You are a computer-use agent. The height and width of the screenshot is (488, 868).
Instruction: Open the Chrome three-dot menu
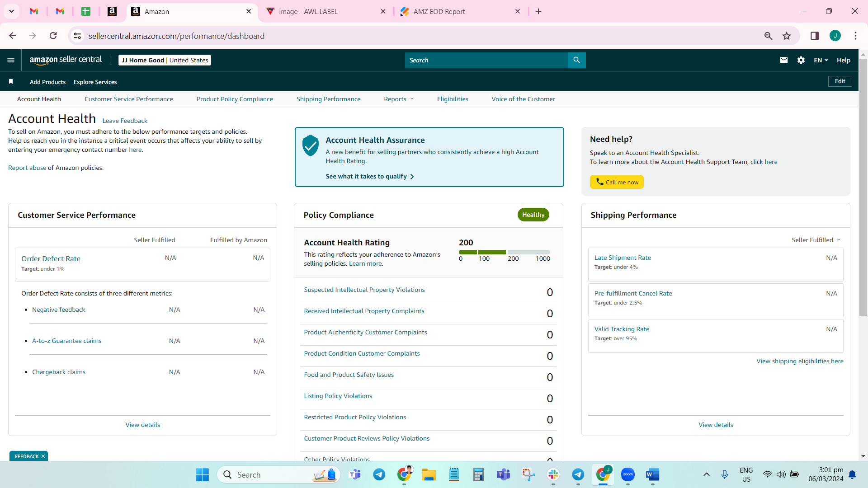click(x=855, y=36)
